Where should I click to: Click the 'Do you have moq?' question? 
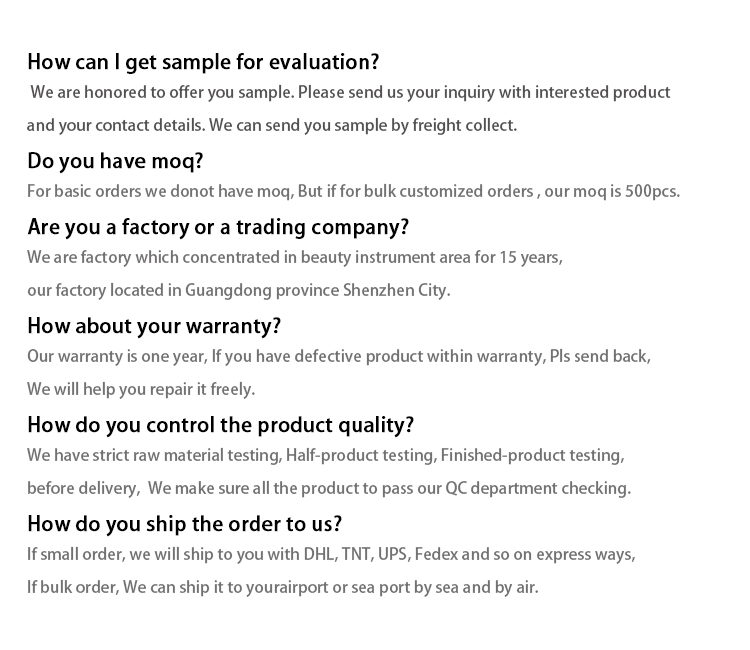(115, 161)
